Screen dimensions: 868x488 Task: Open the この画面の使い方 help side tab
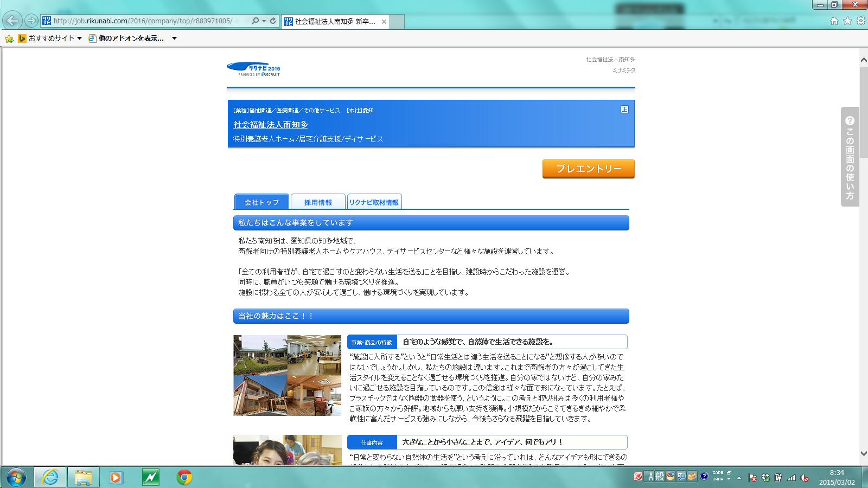(850, 157)
